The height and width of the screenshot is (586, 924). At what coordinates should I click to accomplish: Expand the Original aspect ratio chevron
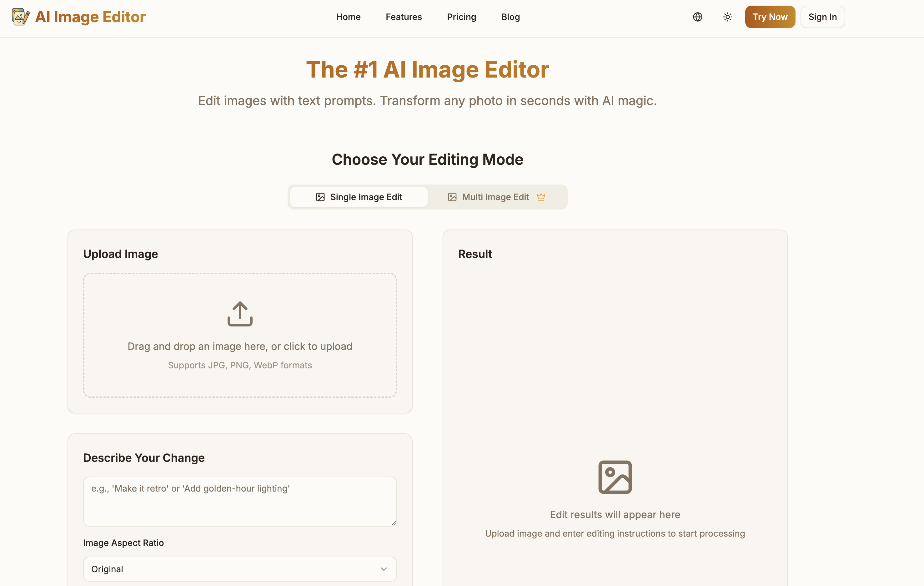[x=383, y=569]
